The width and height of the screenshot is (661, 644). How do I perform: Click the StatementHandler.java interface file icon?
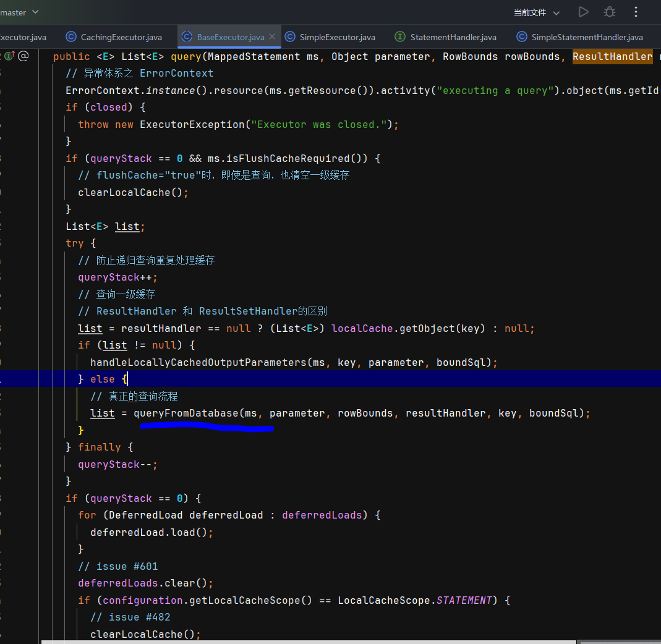coord(399,36)
